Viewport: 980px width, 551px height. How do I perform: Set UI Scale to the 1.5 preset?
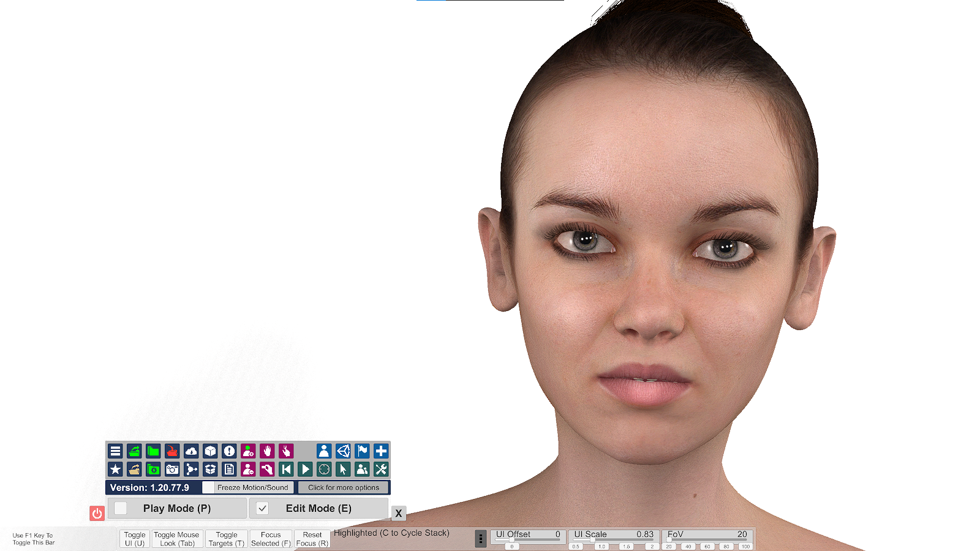(x=627, y=547)
